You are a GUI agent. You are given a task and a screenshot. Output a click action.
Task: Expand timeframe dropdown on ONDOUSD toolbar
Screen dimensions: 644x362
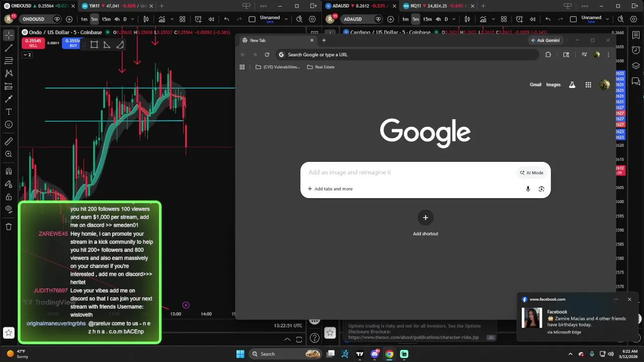pyautogui.click(x=132, y=19)
